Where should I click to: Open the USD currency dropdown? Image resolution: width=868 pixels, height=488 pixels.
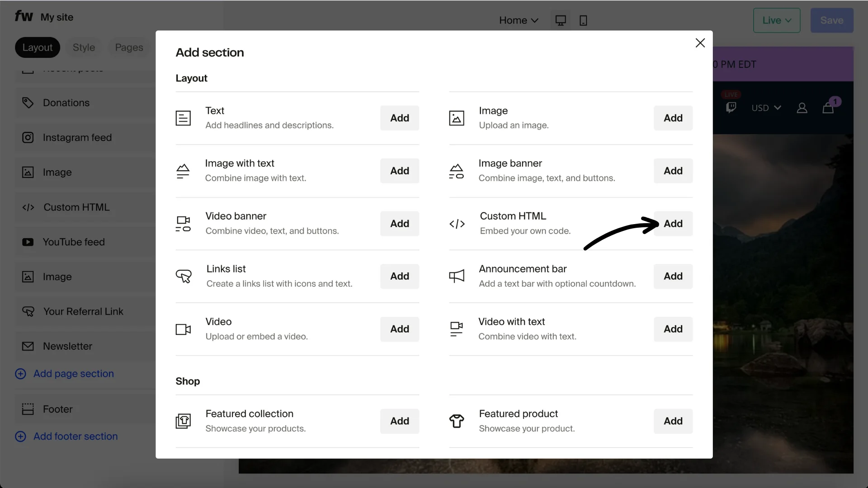[x=766, y=108]
